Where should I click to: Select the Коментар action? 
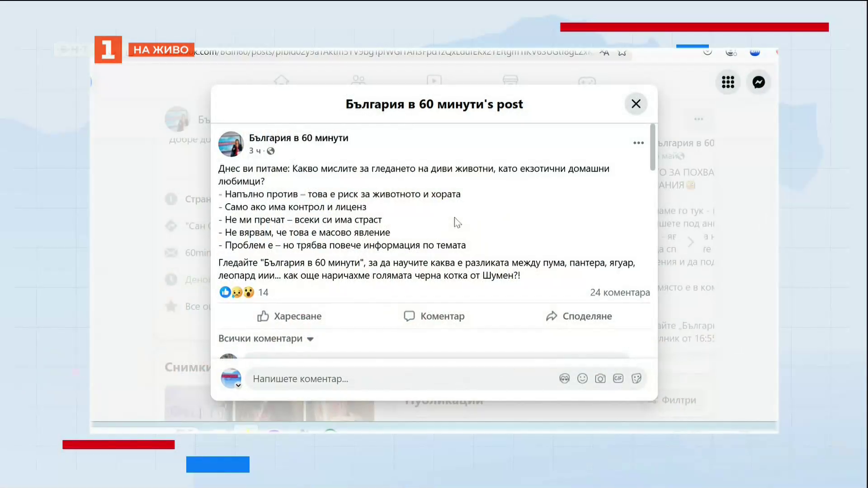click(434, 316)
